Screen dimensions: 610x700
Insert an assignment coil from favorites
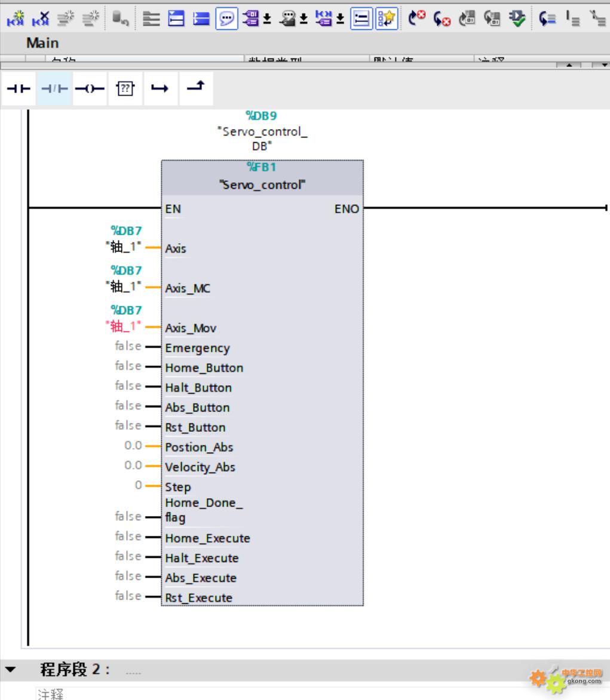90,89
